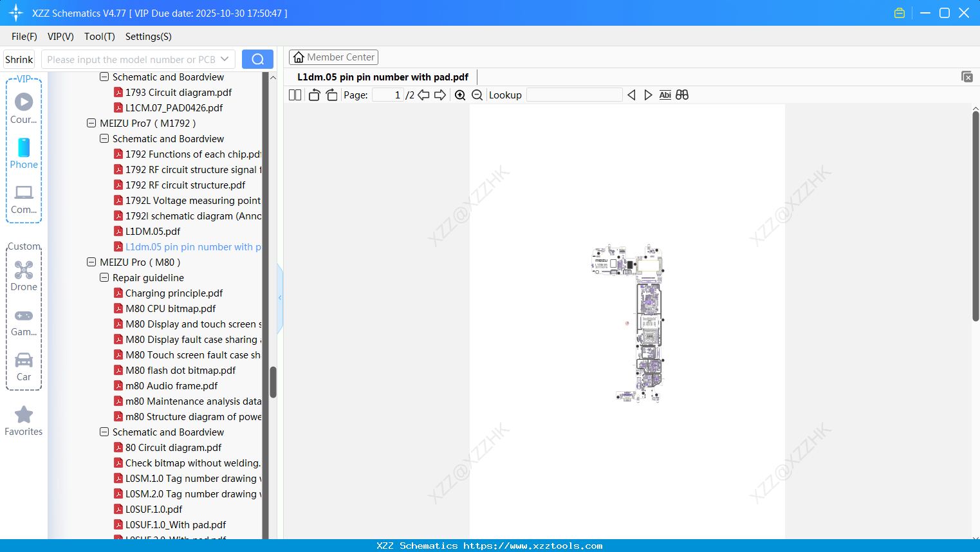Go to the next PDF page
The image size is (980, 552).
[440, 95]
